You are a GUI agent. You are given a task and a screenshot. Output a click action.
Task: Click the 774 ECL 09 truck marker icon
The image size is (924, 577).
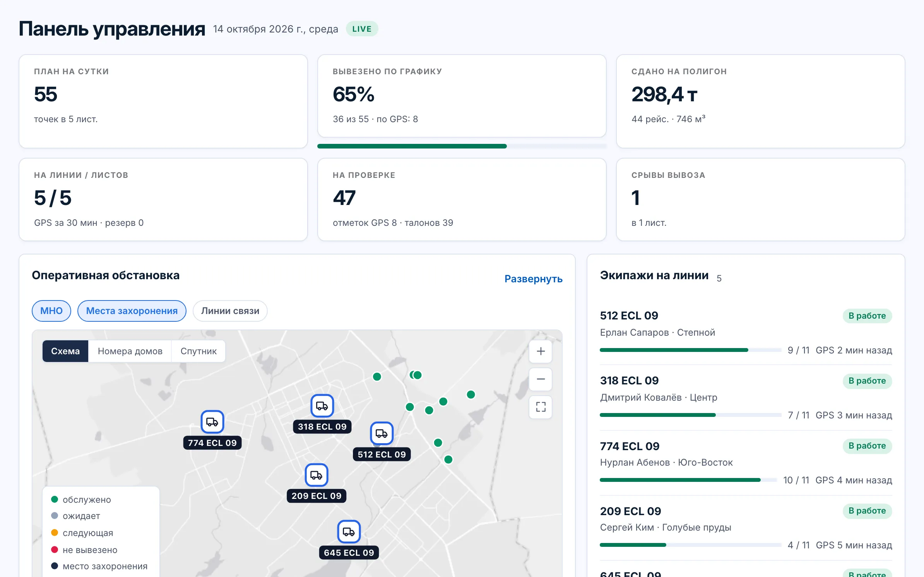point(212,422)
